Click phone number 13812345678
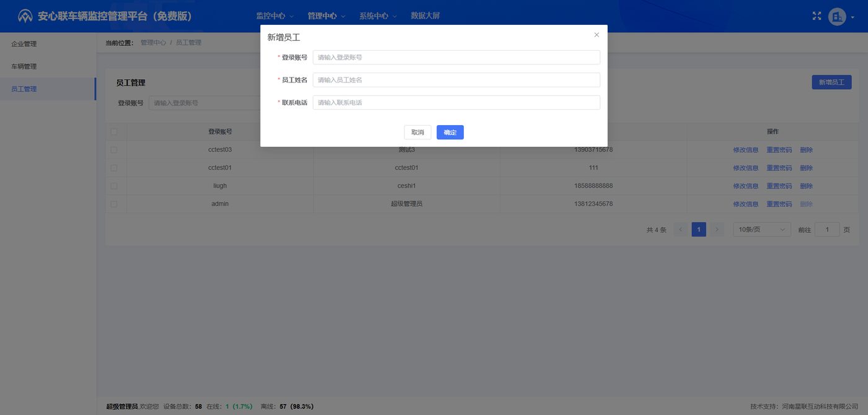 (593, 204)
